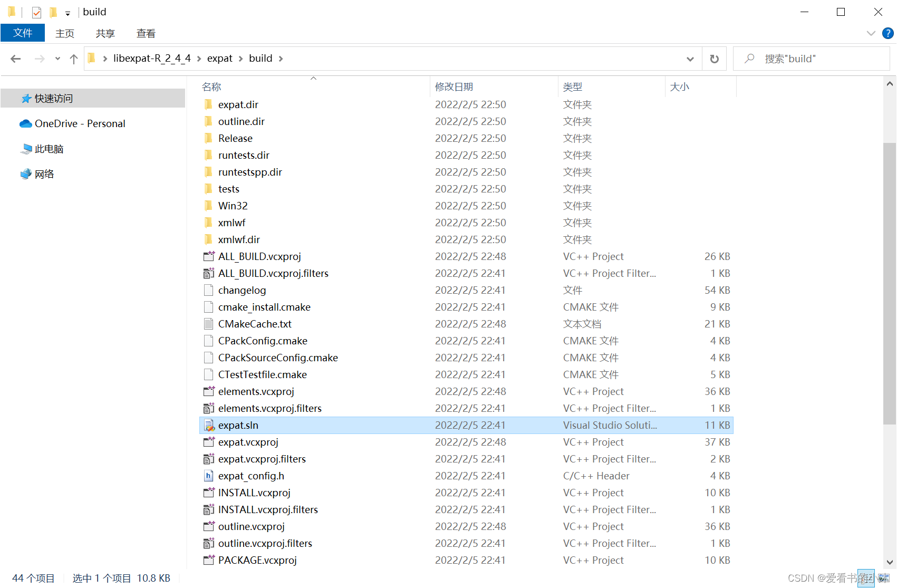The width and height of the screenshot is (897, 588).
Task: Click the outline.vcxproj project icon
Action: point(209,526)
